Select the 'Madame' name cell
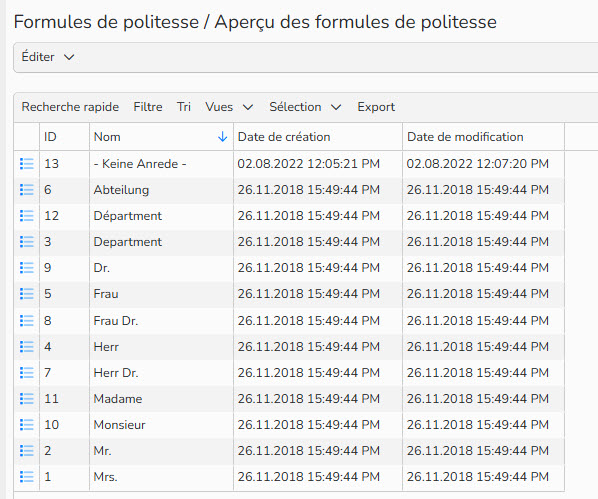598x499 pixels. [161, 399]
